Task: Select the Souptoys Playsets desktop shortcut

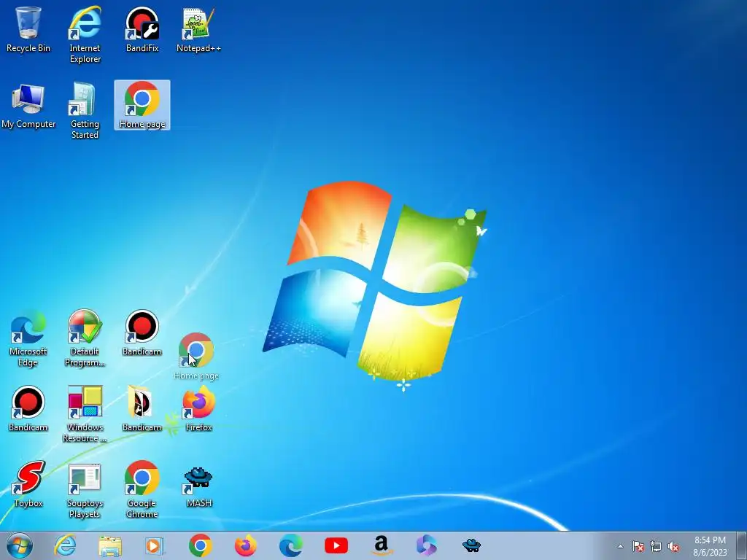Action: coord(85,489)
